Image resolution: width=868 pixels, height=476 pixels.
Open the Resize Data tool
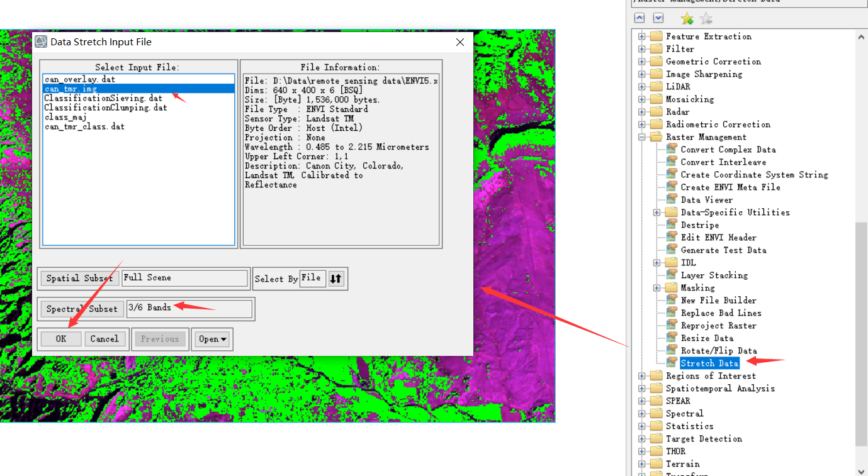[x=707, y=338]
